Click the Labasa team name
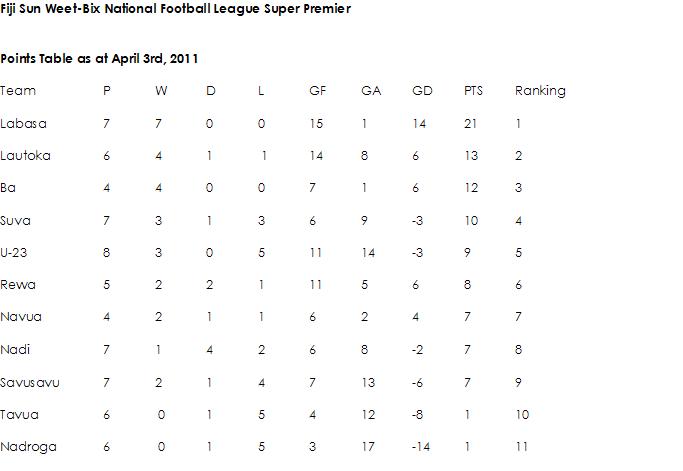 [x=24, y=124]
